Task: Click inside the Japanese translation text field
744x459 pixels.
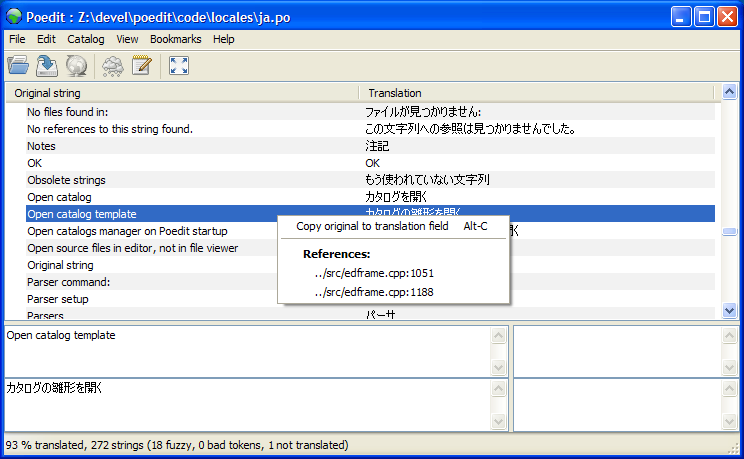Action: 245,404
